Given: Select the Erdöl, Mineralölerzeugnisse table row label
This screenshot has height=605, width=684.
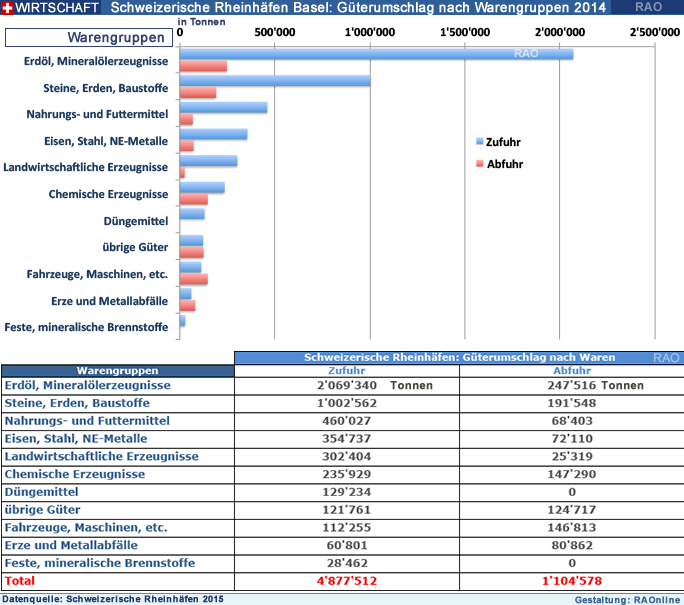Looking at the screenshot, I should pos(88,385).
